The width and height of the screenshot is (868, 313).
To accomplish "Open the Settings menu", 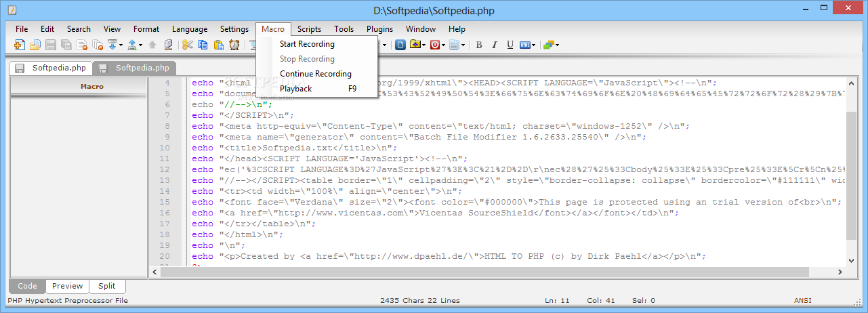I will (234, 29).
